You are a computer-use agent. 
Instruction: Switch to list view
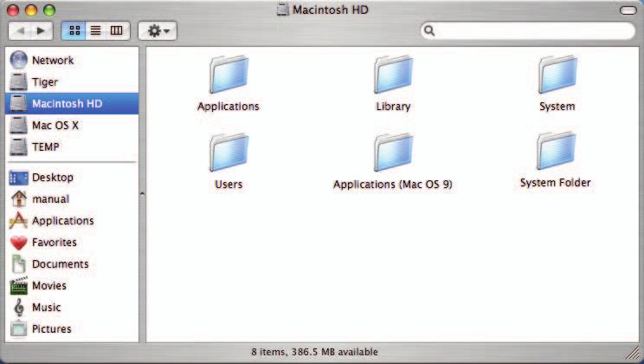(96, 30)
